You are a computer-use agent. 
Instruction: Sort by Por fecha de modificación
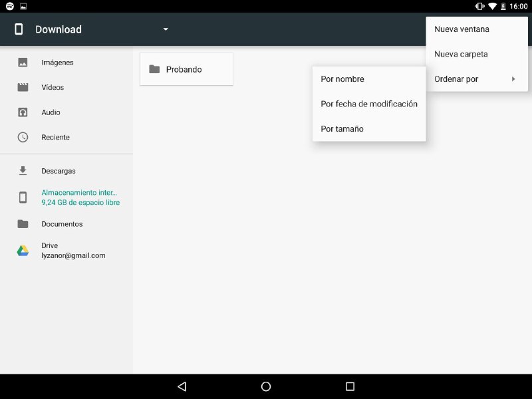[369, 104]
